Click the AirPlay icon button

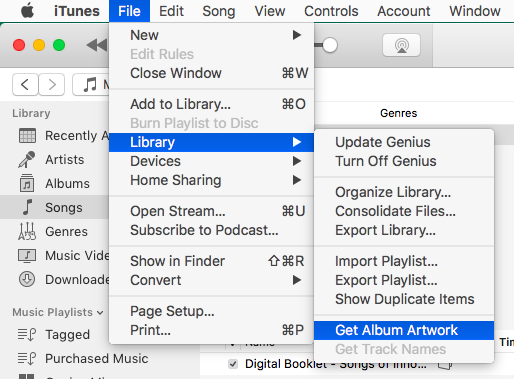tap(401, 45)
